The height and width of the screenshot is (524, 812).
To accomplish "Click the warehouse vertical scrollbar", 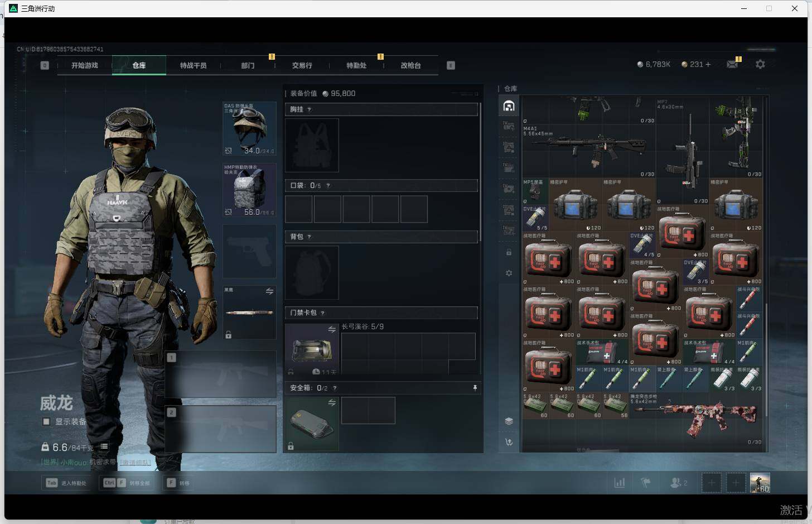I will point(767,360).
